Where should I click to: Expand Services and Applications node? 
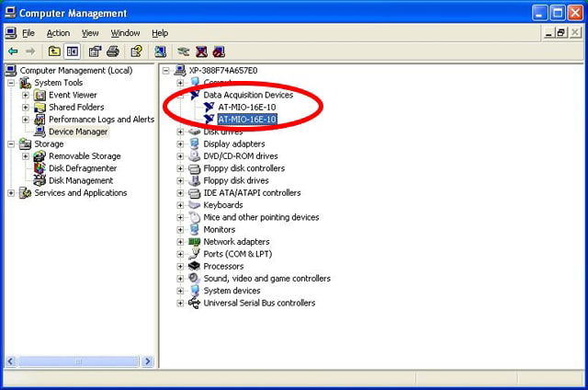click(x=11, y=193)
